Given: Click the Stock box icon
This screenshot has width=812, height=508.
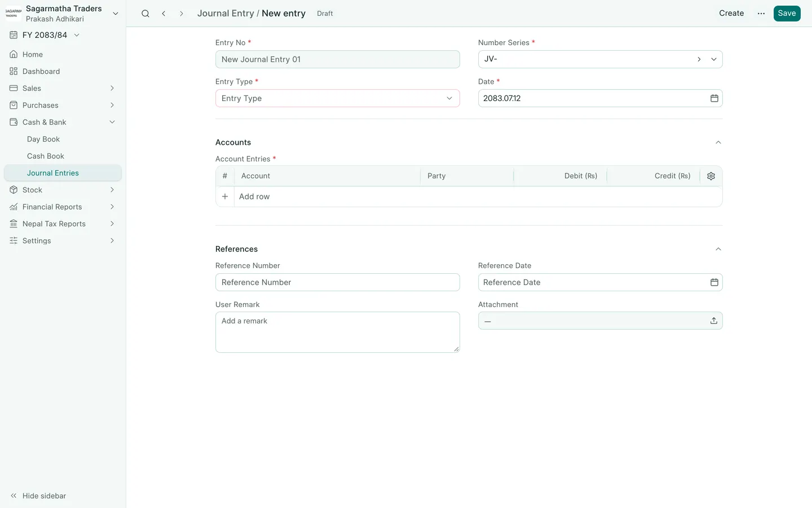Looking at the screenshot, I should [x=14, y=190].
